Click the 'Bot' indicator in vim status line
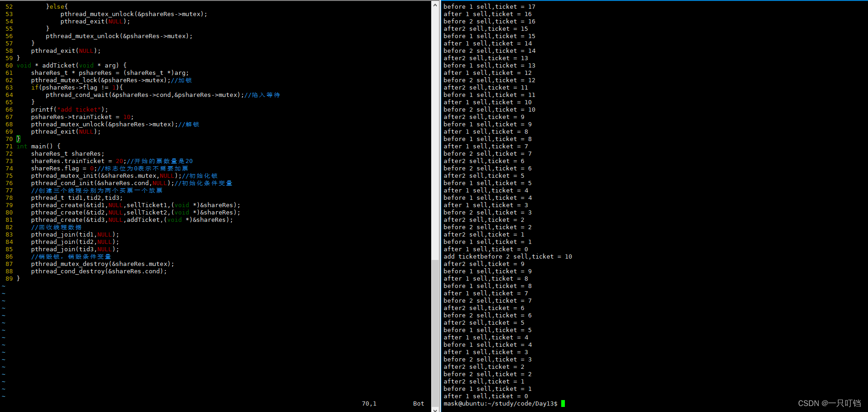 point(418,404)
